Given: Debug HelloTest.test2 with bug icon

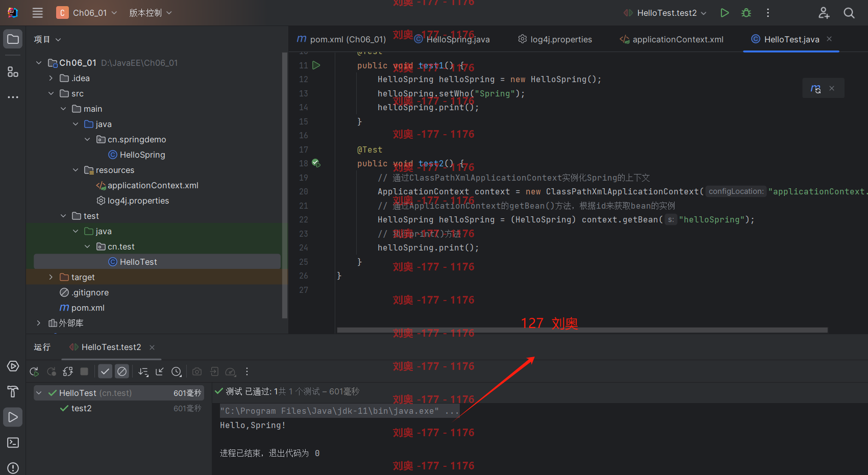Looking at the screenshot, I should 746,13.
